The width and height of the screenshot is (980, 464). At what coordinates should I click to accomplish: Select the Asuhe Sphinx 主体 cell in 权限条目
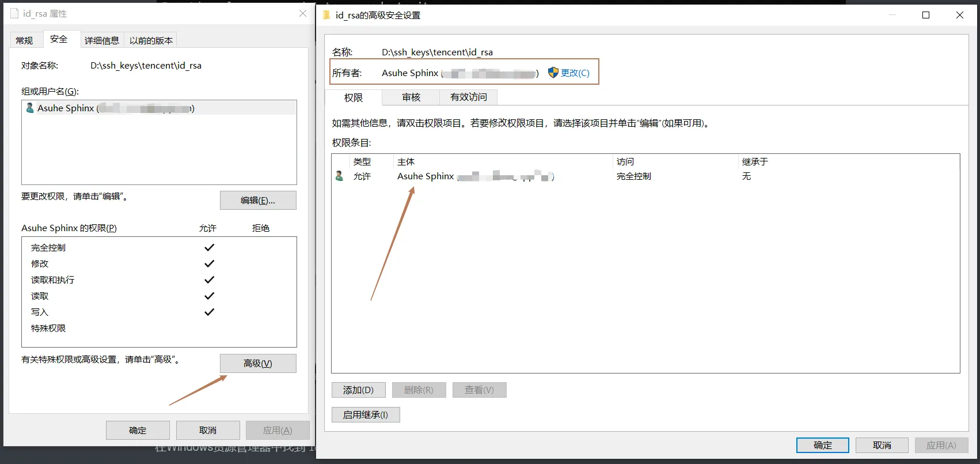click(x=476, y=176)
